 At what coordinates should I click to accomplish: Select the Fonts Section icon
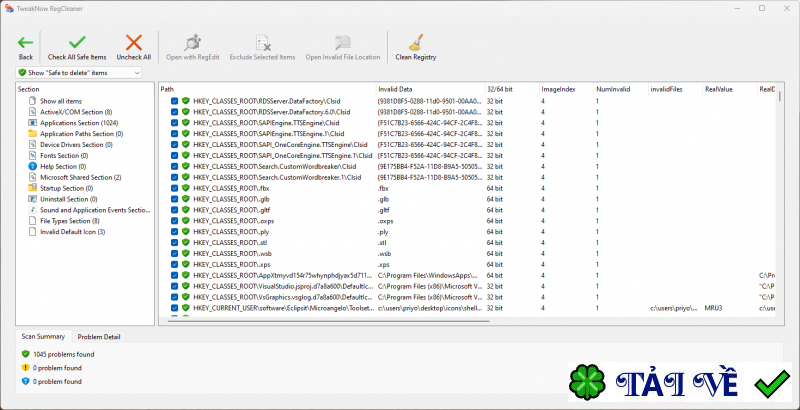[33, 156]
